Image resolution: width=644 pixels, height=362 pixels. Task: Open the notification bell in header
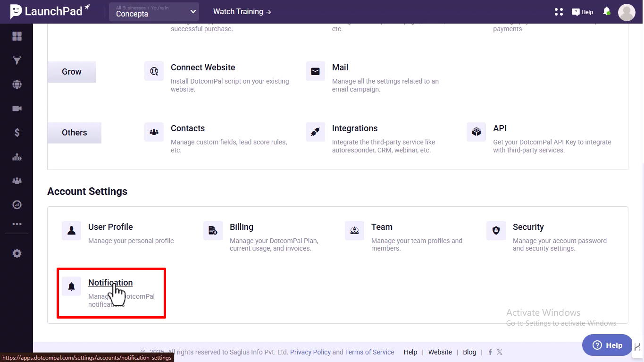click(x=607, y=11)
